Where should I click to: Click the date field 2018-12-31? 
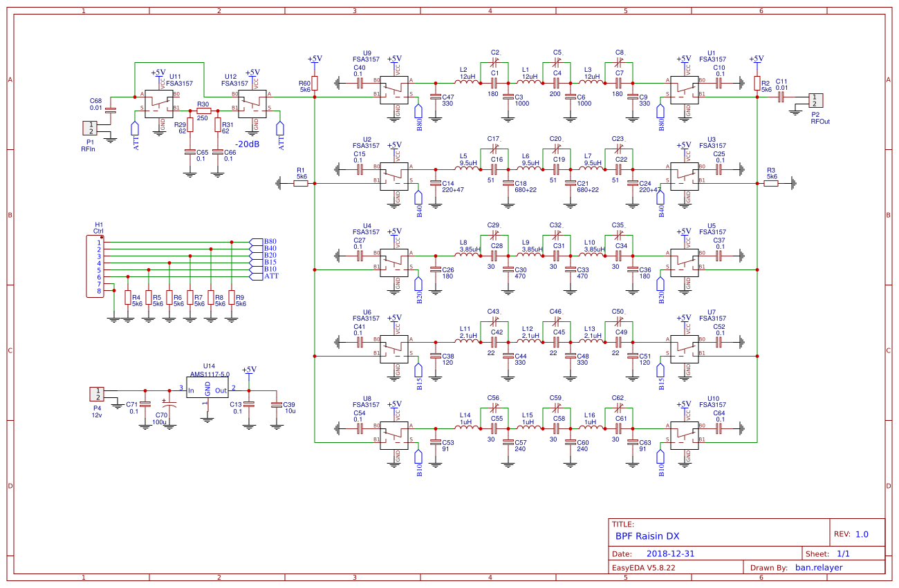click(x=669, y=553)
